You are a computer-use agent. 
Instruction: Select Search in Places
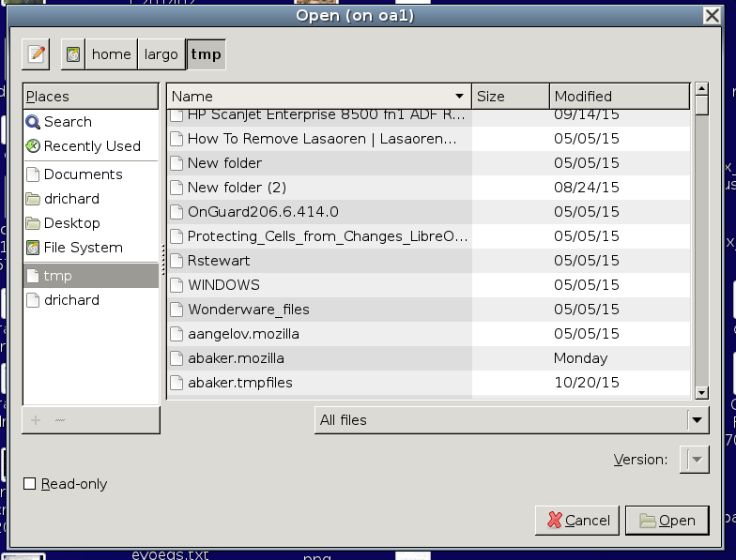point(90,122)
